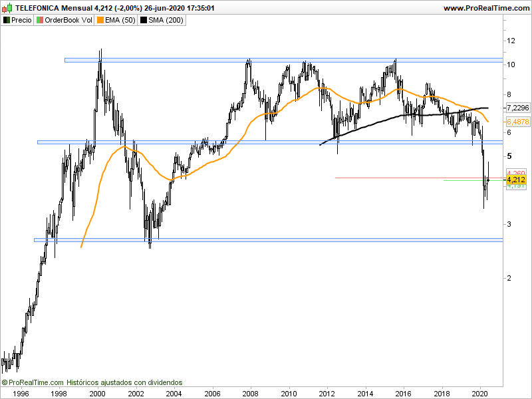The height and width of the screenshot is (399, 532).
Task: Click the bold 5 price axis label
Action: 509,156
